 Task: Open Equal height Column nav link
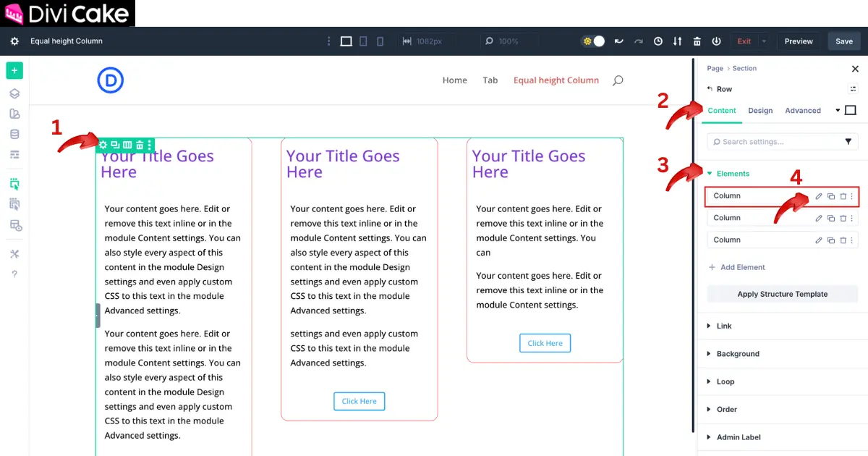click(x=556, y=80)
